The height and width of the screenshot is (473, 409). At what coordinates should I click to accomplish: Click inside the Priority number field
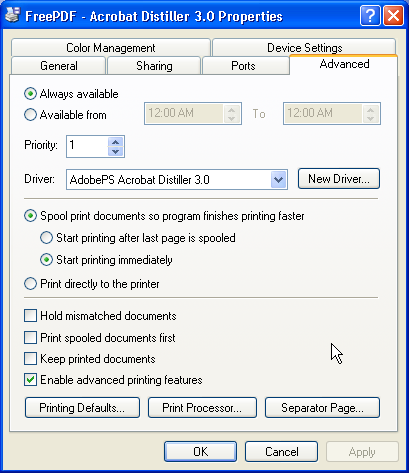87,146
